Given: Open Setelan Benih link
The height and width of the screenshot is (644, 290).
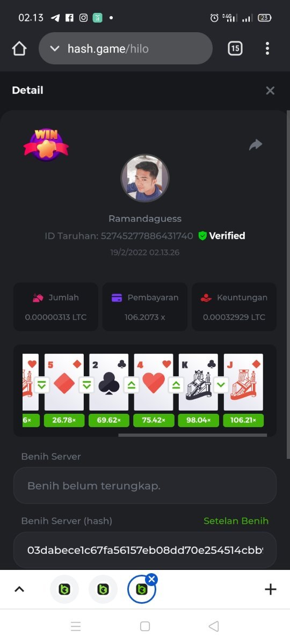Looking at the screenshot, I should (x=236, y=521).
